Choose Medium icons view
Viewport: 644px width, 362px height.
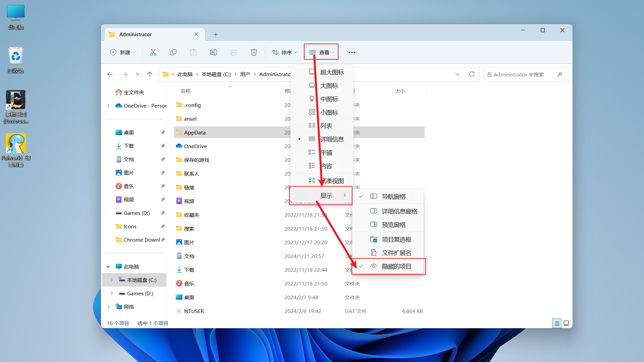322,99
